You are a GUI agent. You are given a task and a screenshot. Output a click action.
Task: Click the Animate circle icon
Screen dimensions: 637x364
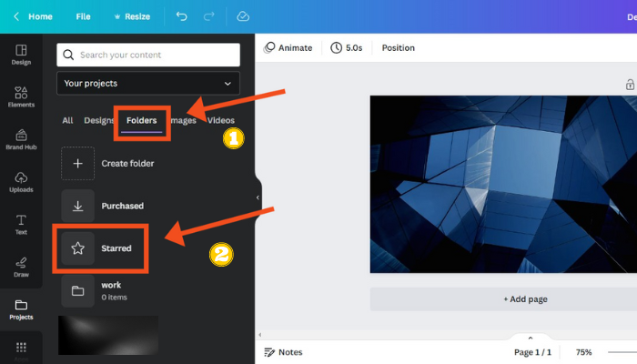pos(269,48)
